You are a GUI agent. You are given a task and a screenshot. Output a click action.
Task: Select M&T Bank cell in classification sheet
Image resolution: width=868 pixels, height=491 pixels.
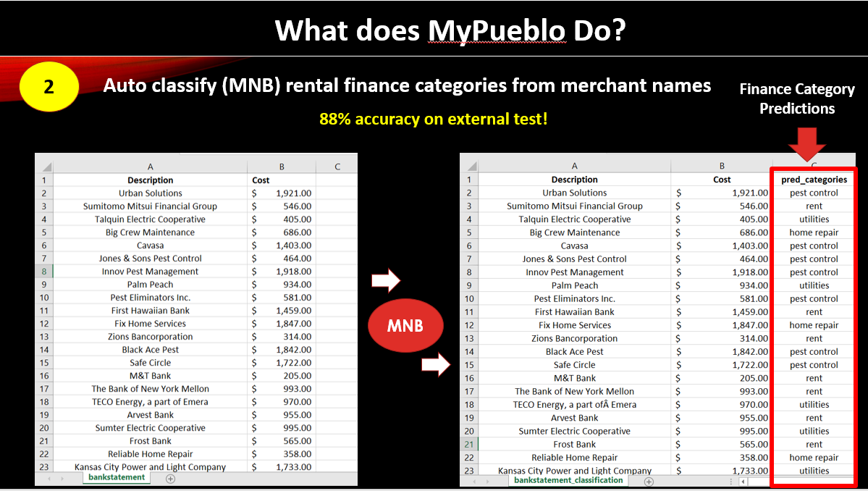(574, 378)
